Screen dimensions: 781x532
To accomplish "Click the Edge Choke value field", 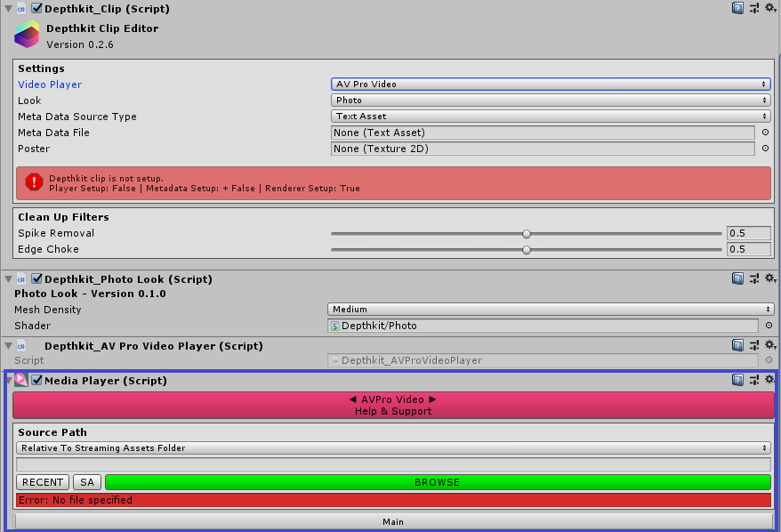I will tap(748, 250).
